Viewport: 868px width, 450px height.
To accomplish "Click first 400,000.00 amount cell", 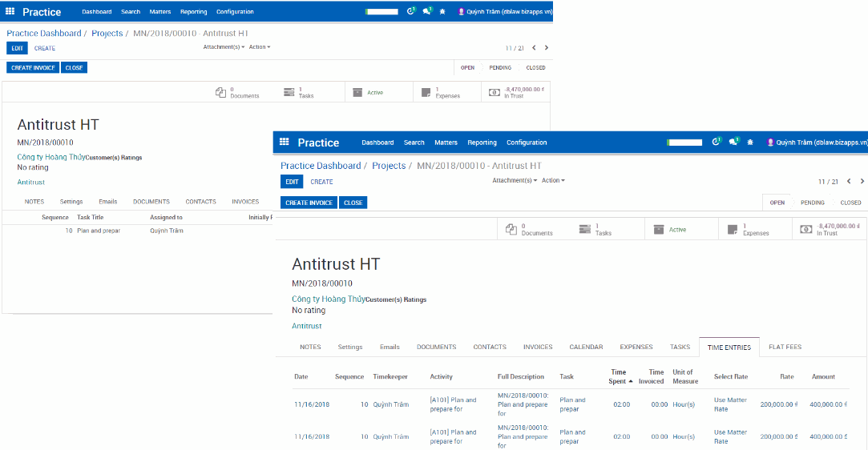I will (828, 404).
